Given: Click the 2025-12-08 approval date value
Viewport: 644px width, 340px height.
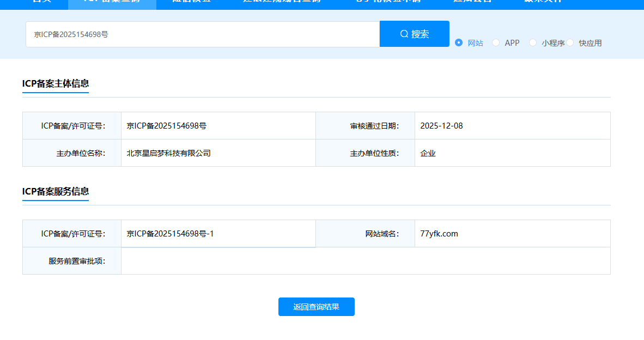Looking at the screenshot, I should click(x=441, y=126).
